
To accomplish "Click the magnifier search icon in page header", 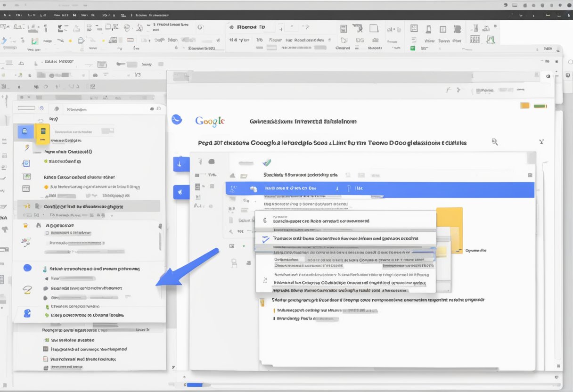I will tap(495, 141).
